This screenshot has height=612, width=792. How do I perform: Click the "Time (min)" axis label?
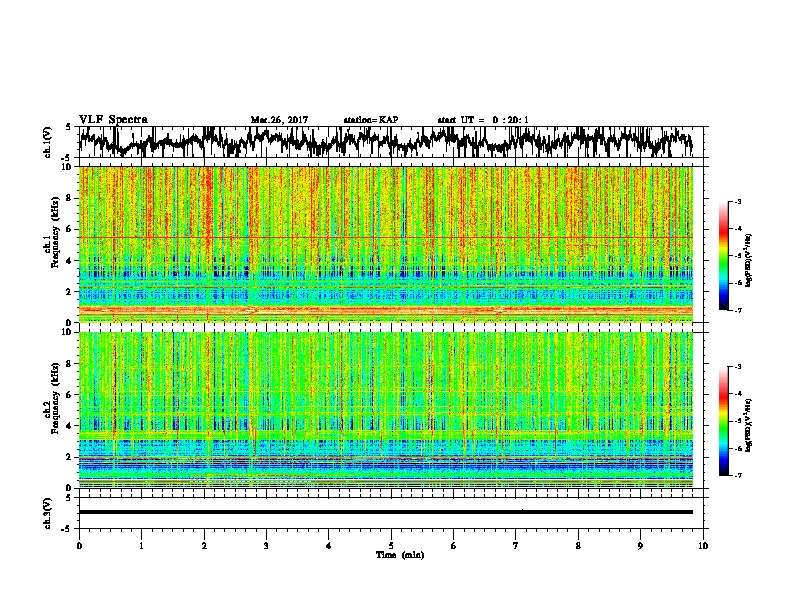point(400,555)
